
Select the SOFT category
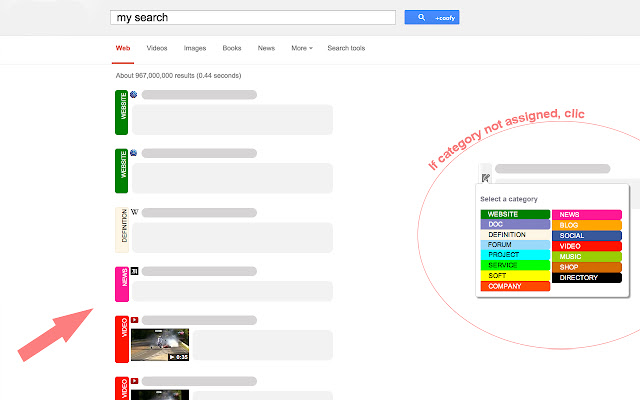click(515, 276)
